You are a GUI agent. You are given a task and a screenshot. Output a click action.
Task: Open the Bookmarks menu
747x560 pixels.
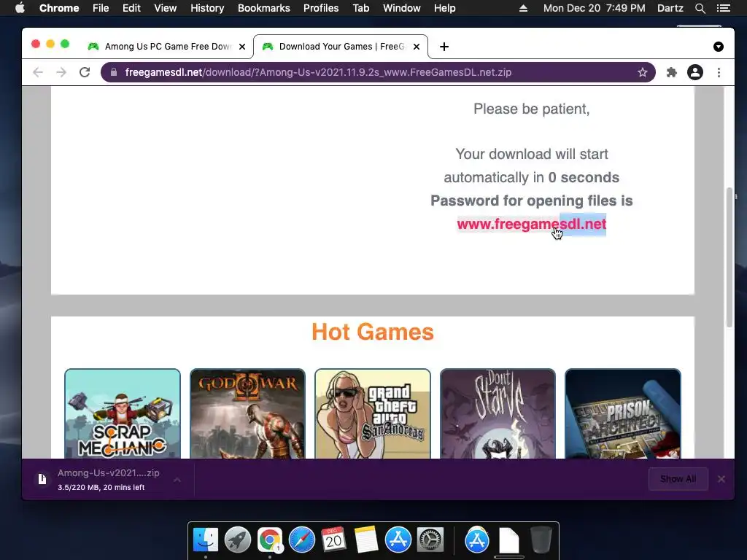point(264,8)
